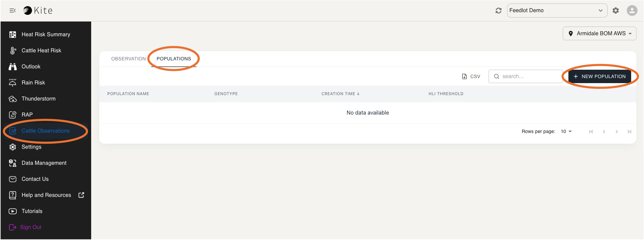Image resolution: width=644 pixels, height=240 pixels.
Task: Go to last page arrow
Action: click(629, 132)
